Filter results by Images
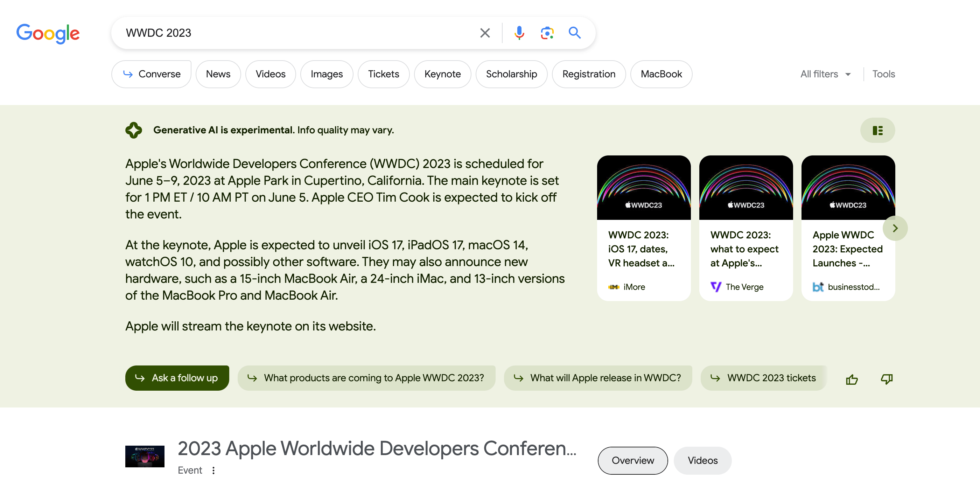Screen dimensions: 980x488 point(327,74)
